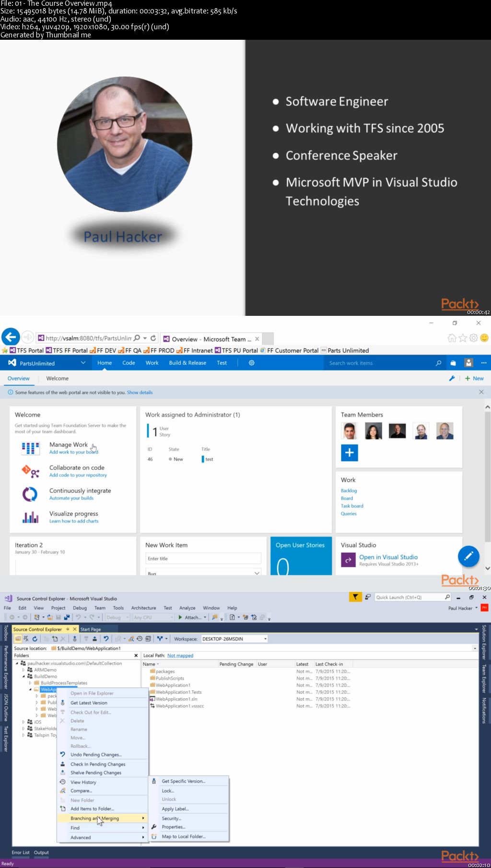Click the Enter title input field
Viewport: 491px width, 868px height.
pyautogui.click(x=203, y=558)
